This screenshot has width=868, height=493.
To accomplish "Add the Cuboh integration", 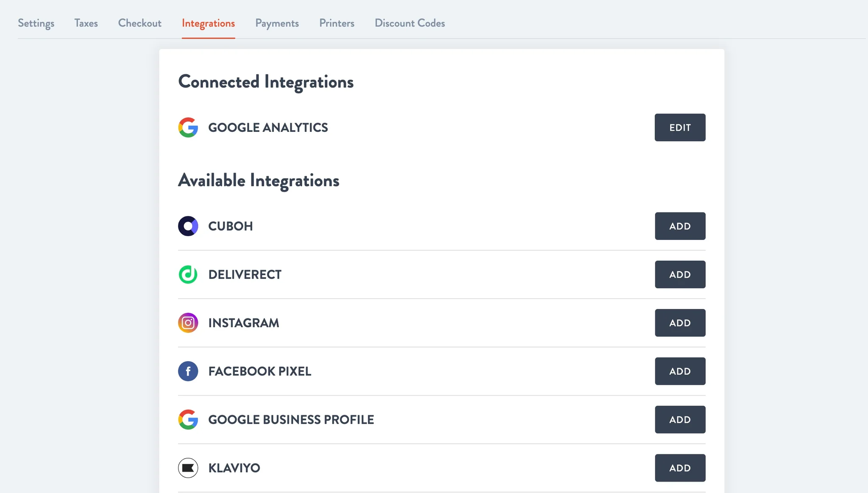I will [680, 226].
